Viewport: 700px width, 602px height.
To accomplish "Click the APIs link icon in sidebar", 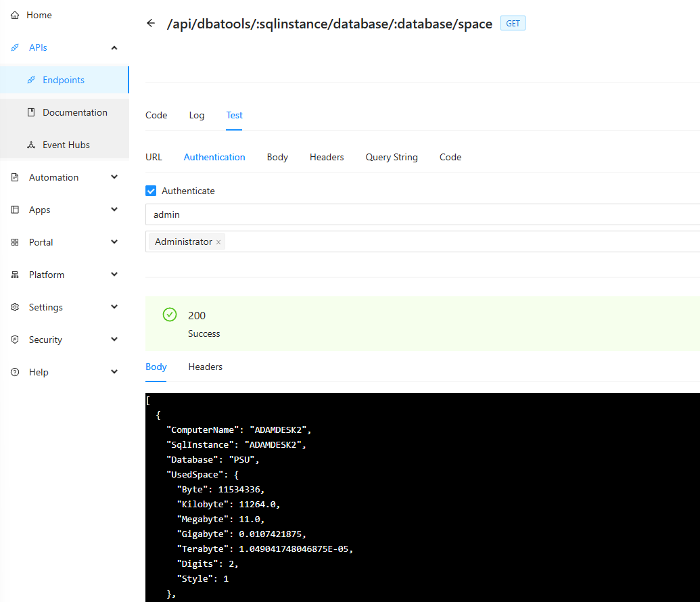I will point(15,47).
